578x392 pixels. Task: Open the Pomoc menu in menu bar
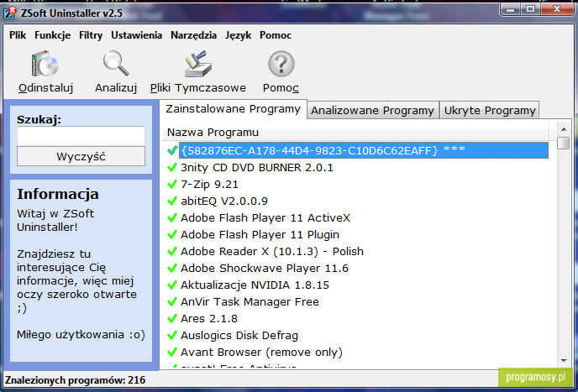click(x=276, y=35)
